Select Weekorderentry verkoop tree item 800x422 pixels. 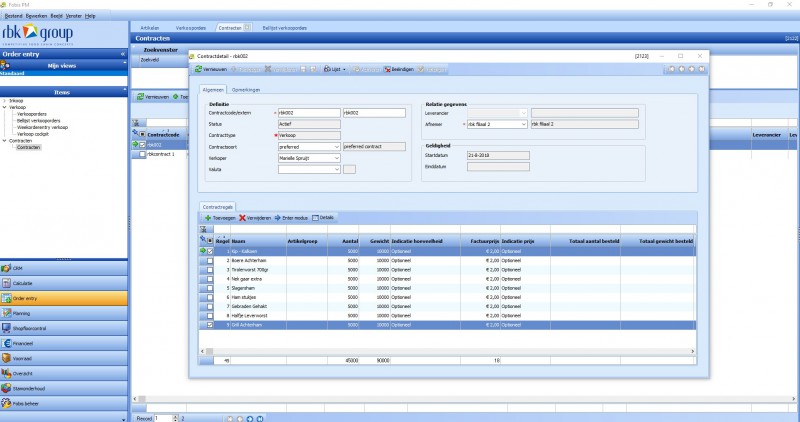point(42,128)
